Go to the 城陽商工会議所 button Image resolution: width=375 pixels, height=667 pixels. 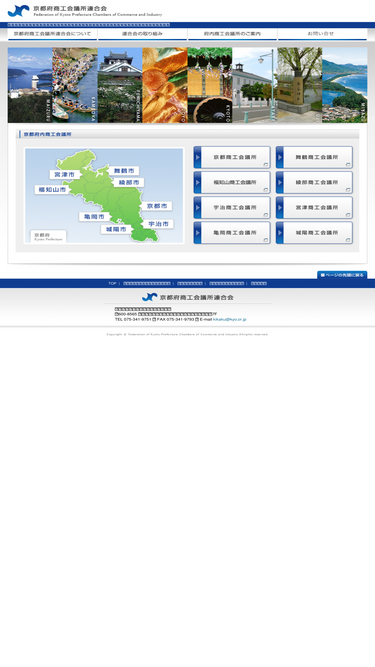[x=314, y=233]
